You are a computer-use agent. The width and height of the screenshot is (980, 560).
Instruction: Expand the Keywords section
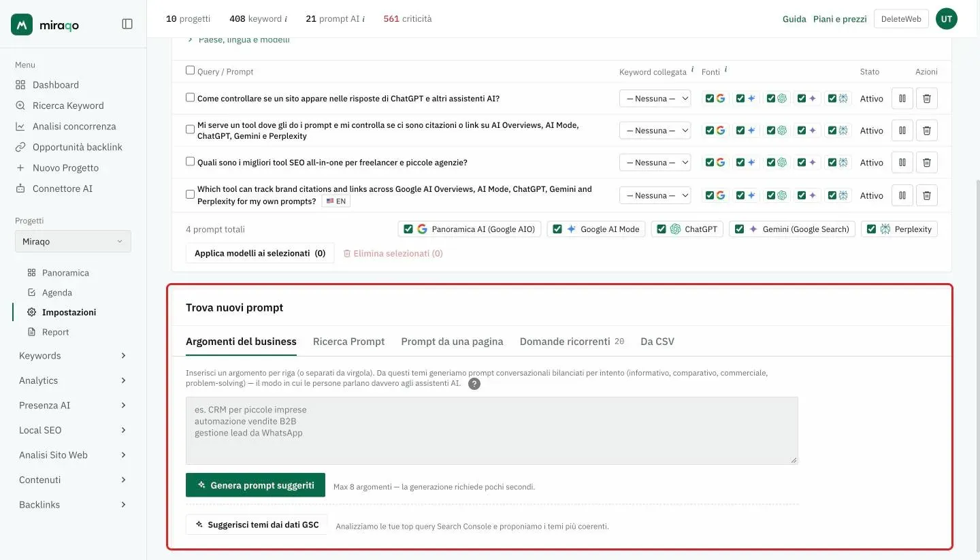tap(73, 356)
